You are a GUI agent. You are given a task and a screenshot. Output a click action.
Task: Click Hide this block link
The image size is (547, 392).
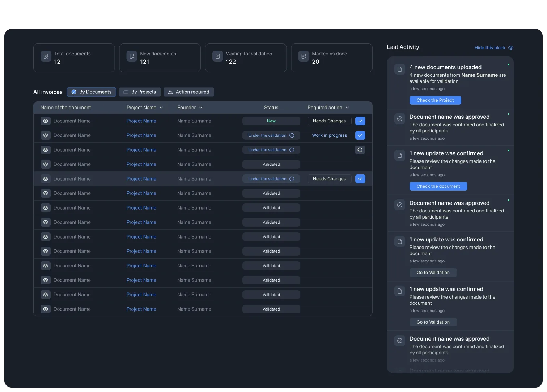point(490,48)
